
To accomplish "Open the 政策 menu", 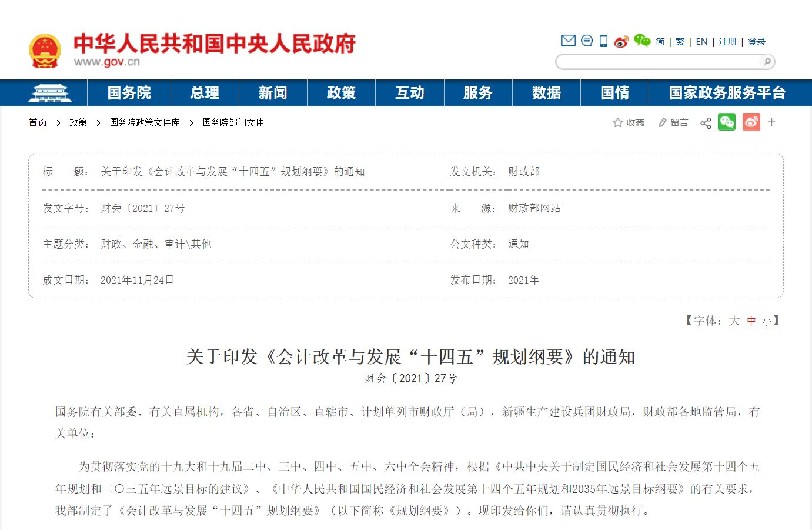I will tap(341, 93).
